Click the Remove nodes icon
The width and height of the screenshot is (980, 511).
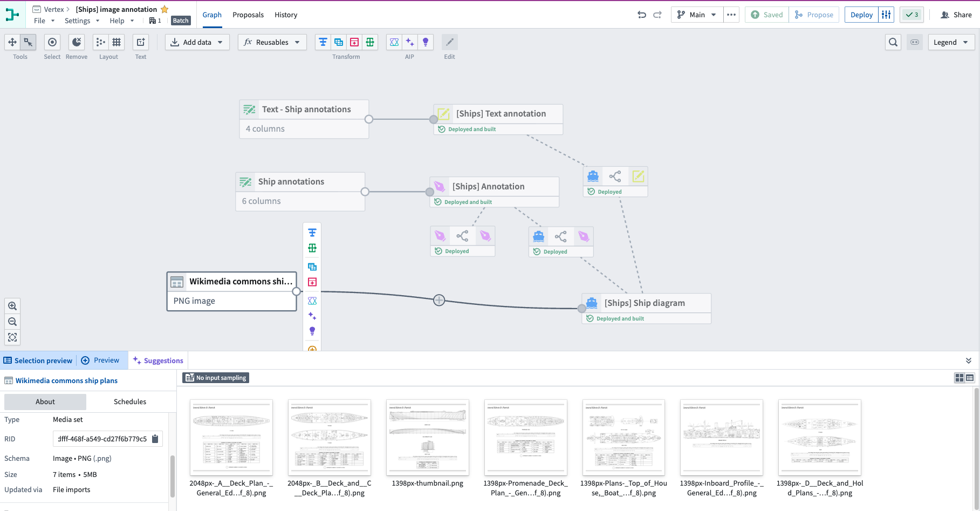[77, 42]
